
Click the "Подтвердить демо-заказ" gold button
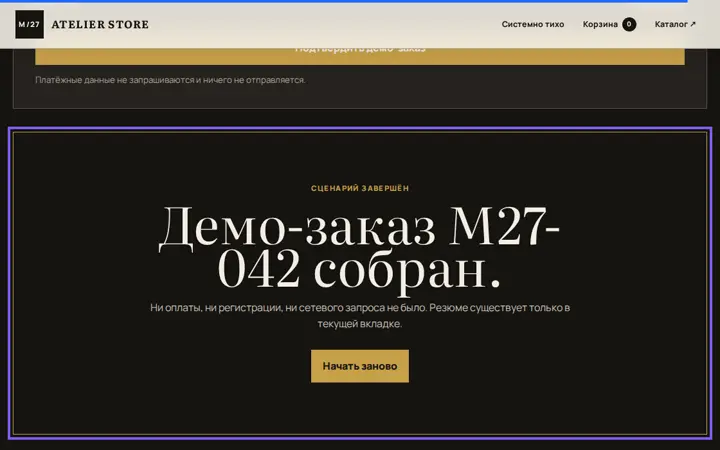coord(360,56)
